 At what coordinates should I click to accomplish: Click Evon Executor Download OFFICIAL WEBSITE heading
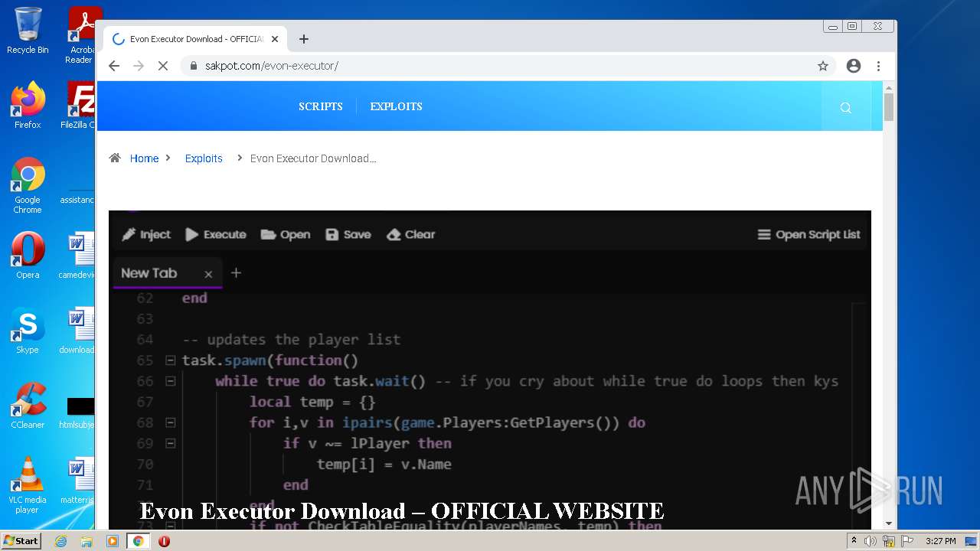[401, 510]
